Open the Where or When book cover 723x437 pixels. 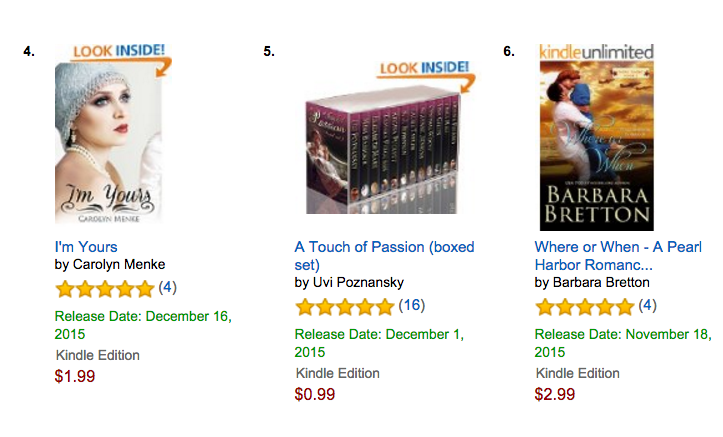click(x=597, y=146)
